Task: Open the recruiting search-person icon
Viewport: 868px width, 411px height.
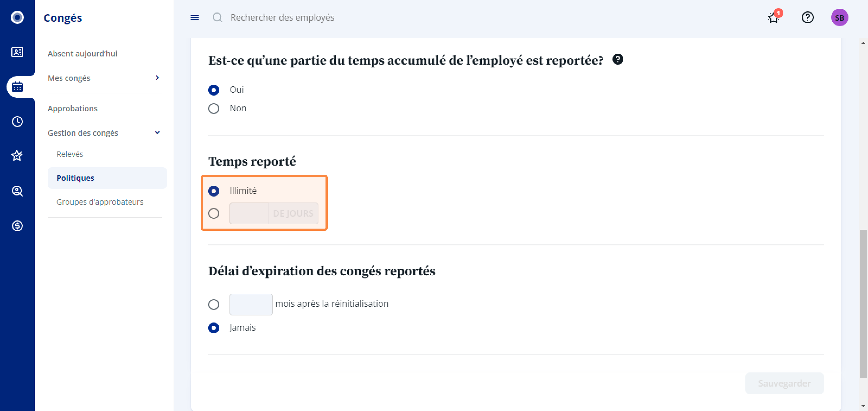Action: [17, 191]
